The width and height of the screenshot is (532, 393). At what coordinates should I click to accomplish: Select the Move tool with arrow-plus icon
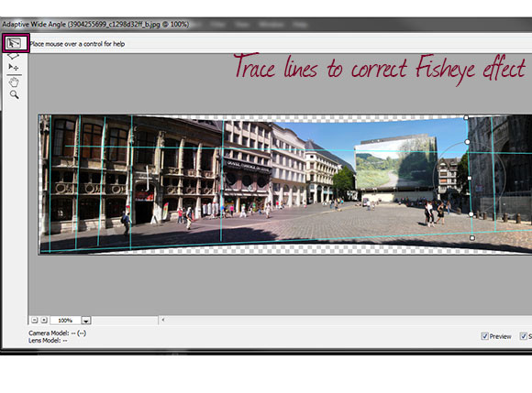[14, 67]
